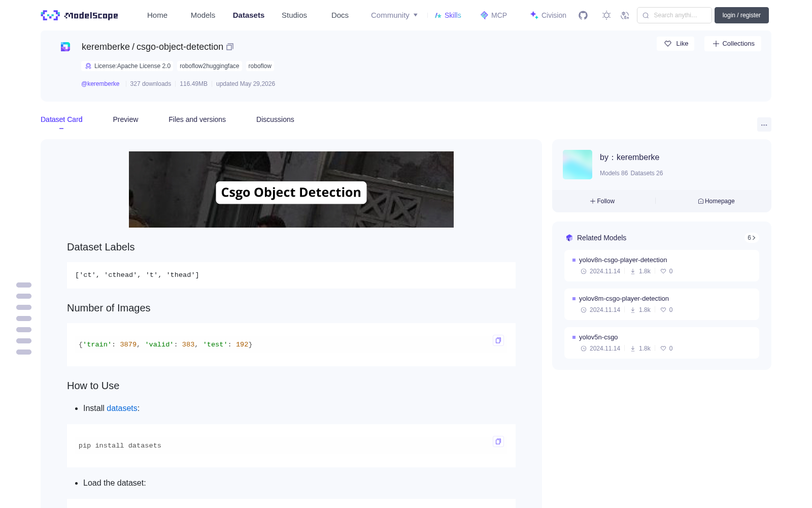This screenshot has width=812, height=508.
Task: Click the login / register button
Action: click(x=741, y=15)
